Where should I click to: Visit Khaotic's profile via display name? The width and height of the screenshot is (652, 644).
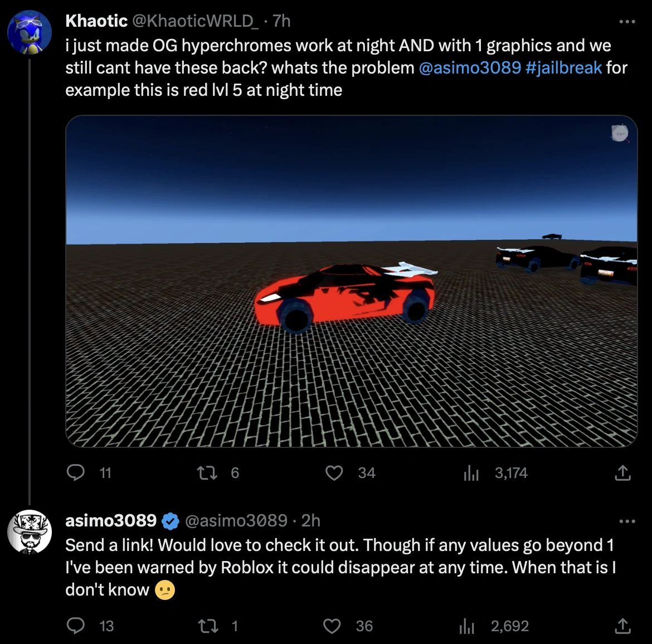click(x=96, y=21)
